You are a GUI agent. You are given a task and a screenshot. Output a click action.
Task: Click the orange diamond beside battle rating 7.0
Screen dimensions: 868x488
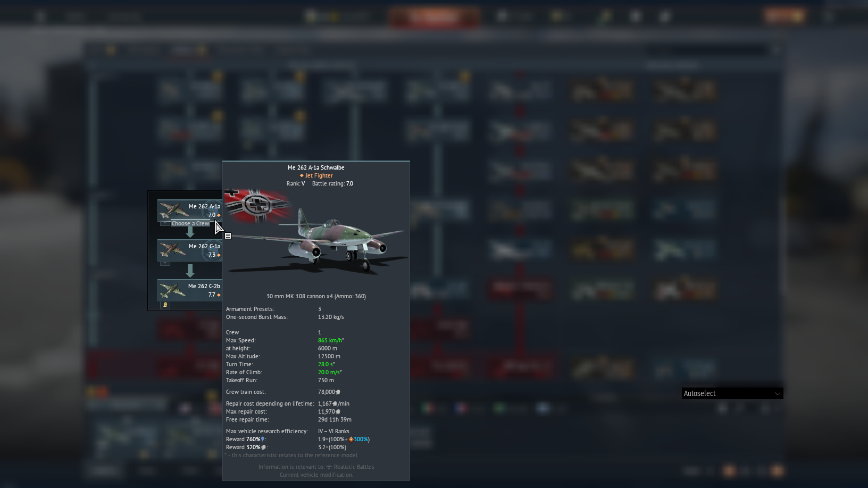click(x=219, y=215)
